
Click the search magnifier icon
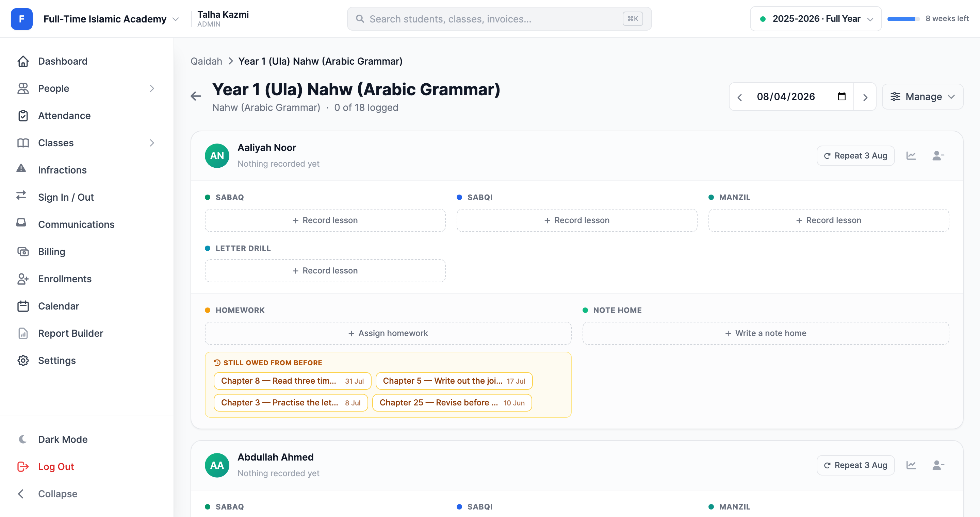[x=360, y=19]
